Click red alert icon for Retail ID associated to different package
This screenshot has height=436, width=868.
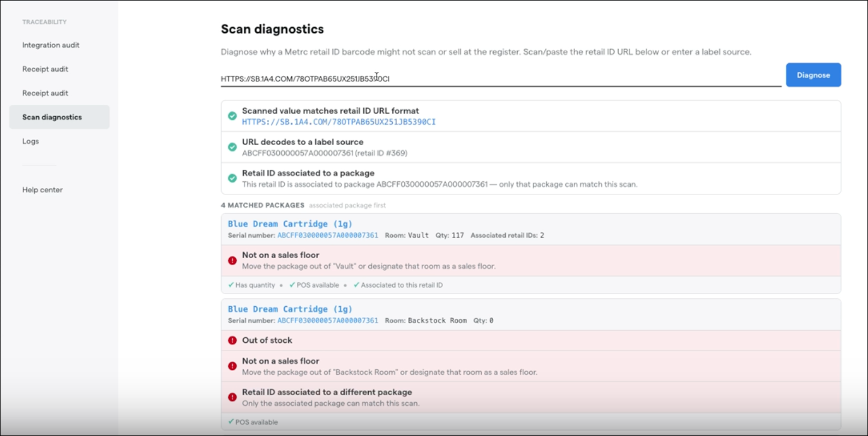tap(232, 397)
